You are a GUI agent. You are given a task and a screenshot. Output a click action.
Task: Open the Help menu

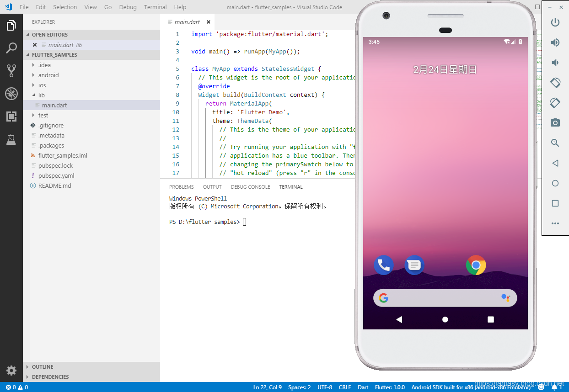click(180, 7)
